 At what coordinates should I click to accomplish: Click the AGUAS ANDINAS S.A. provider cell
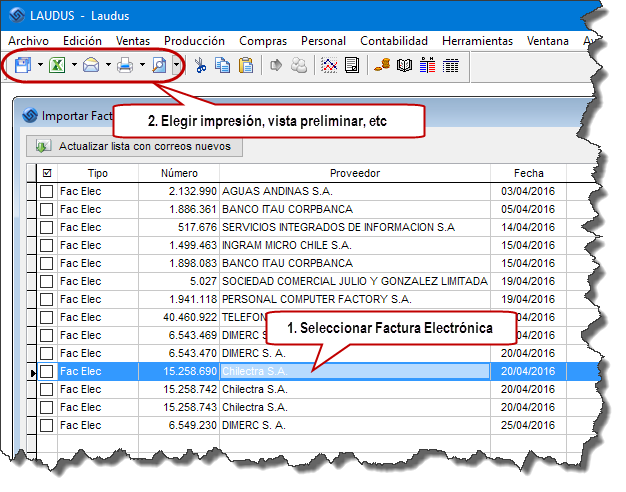click(355, 191)
